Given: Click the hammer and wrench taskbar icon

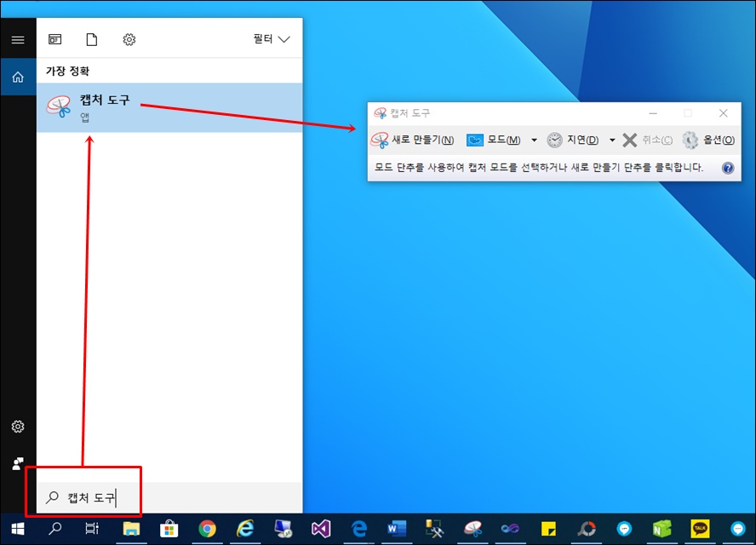Looking at the screenshot, I should pos(434,529).
